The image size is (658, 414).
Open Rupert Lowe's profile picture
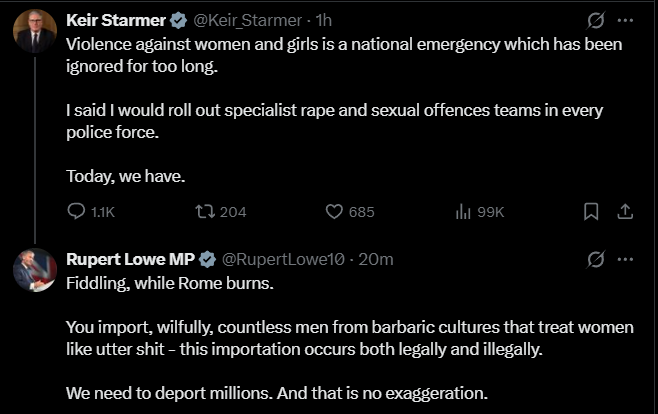click(x=34, y=270)
